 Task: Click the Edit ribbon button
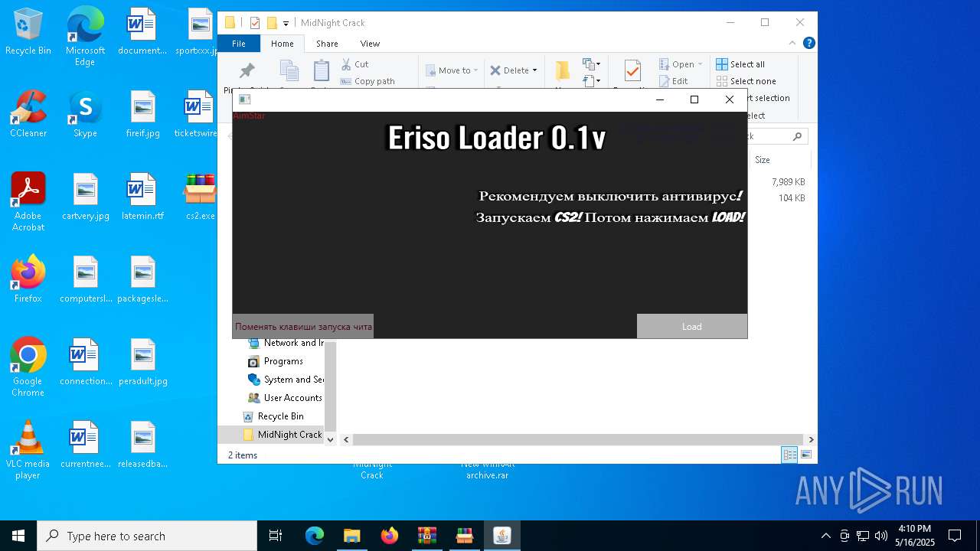tap(673, 81)
